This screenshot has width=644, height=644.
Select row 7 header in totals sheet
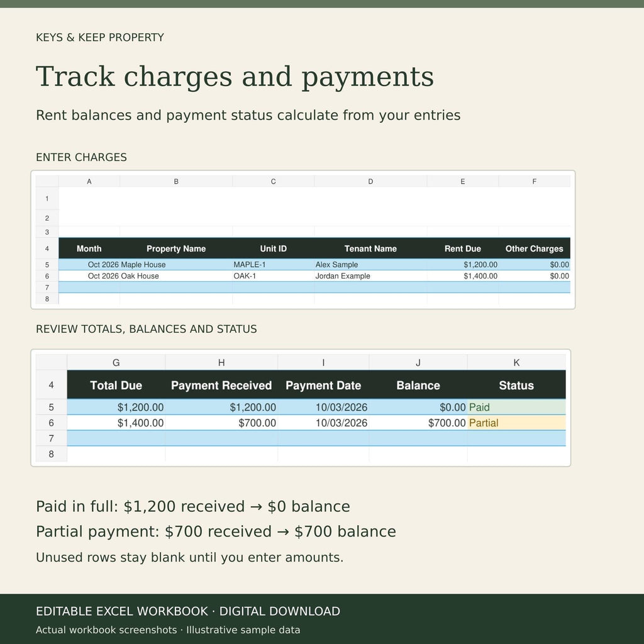(x=52, y=438)
